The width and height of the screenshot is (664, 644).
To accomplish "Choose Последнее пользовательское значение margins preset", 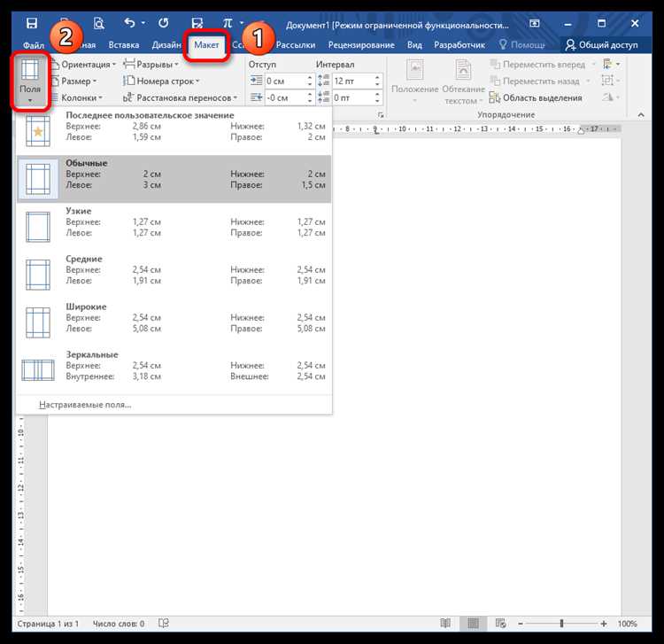I will coord(174,130).
